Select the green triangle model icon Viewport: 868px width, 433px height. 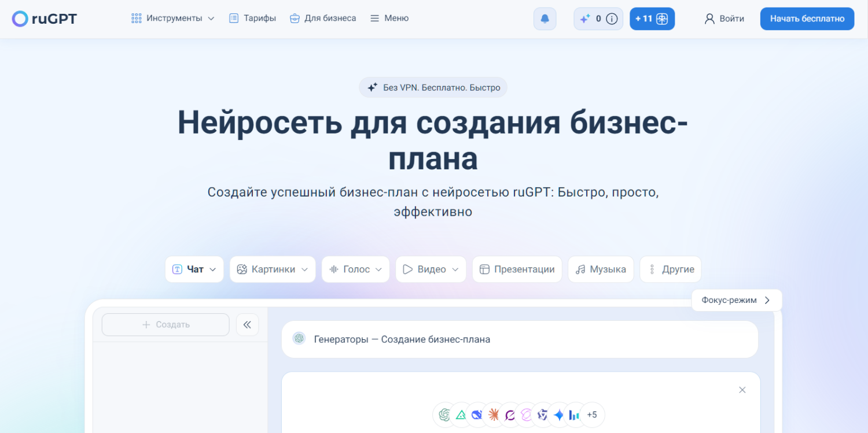(461, 415)
